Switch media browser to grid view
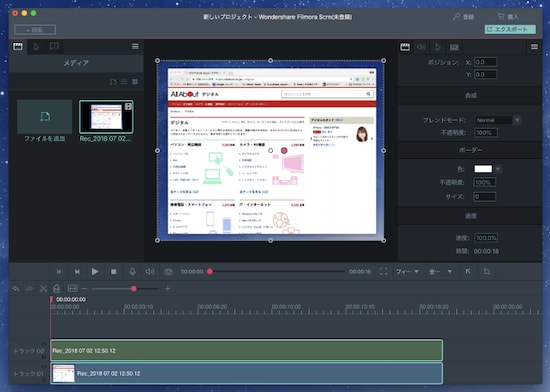The height and width of the screenshot is (392, 550). click(135, 82)
